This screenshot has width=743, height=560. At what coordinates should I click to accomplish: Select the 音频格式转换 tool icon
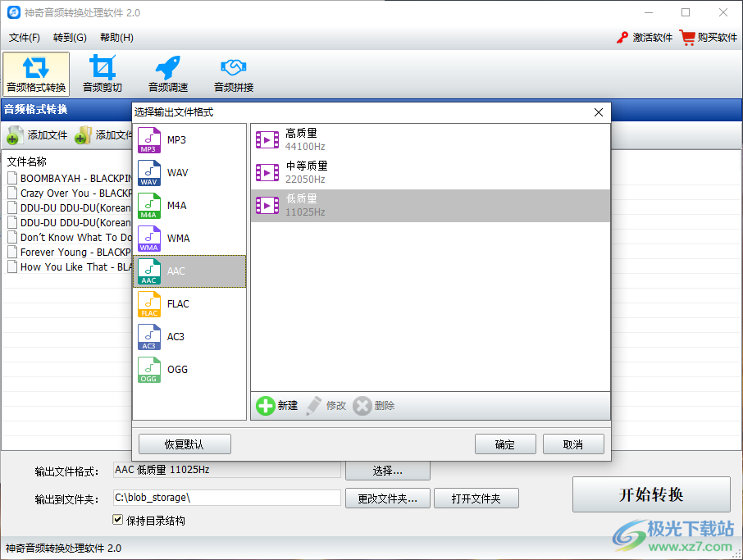36,74
